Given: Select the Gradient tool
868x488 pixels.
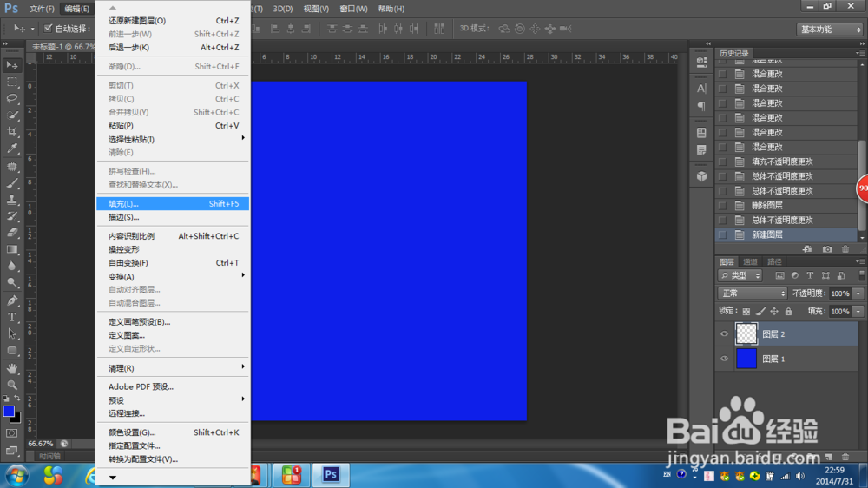Looking at the screenshot, I should (11, 249).
